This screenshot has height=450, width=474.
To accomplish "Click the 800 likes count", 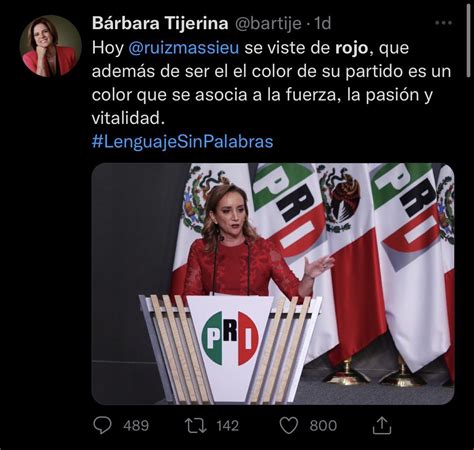I will click(323, 426).
